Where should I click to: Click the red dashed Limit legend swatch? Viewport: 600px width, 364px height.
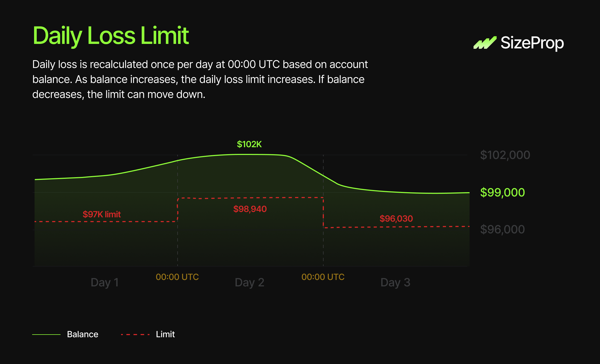coord(135,335)
